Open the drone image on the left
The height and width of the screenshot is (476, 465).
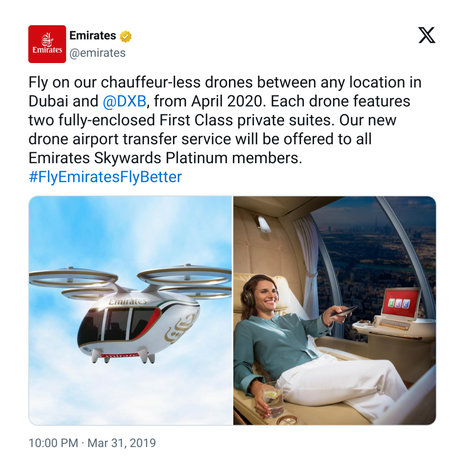pos(130,311)
